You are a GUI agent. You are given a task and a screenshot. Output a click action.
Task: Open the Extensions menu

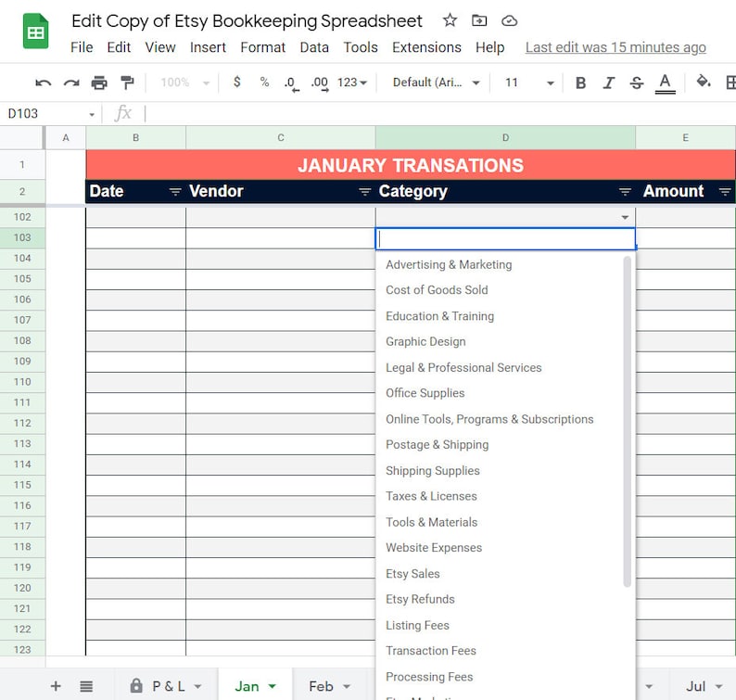coord(426,47)
